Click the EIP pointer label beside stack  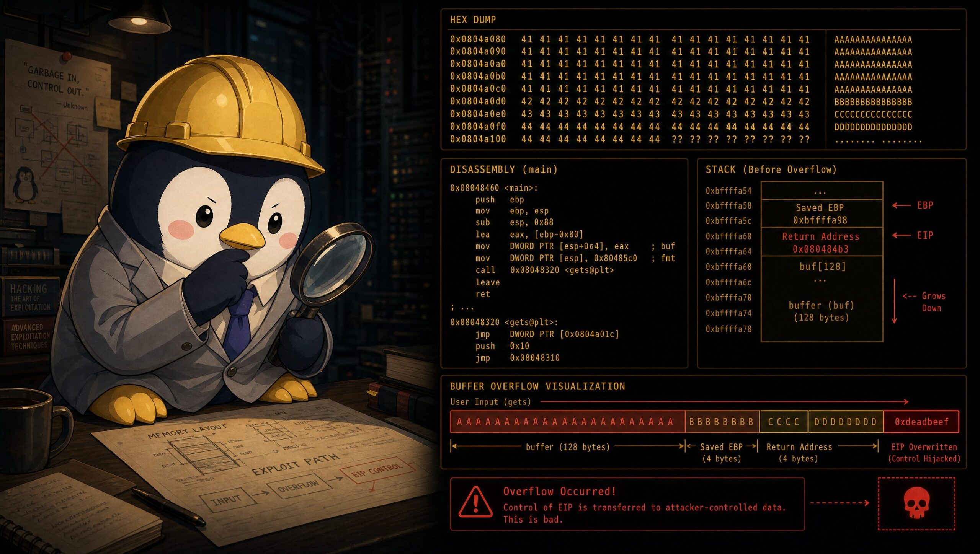pyautogui.click(x=925, y=235)
